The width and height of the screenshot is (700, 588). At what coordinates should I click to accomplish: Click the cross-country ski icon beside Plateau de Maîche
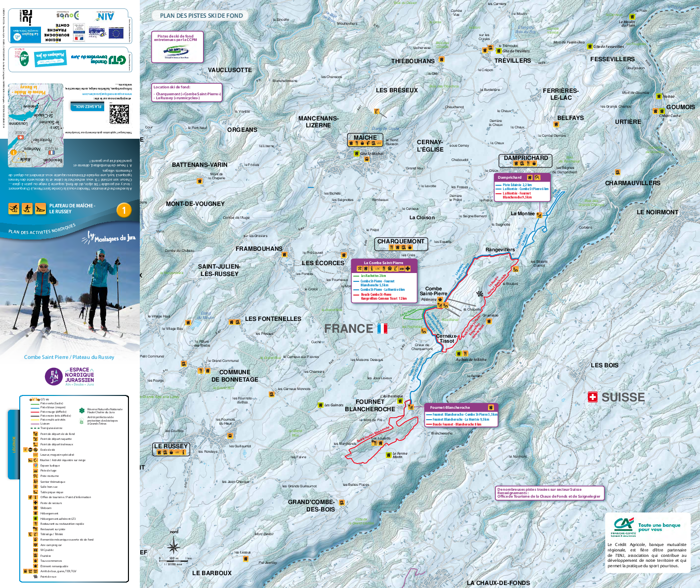coord(14,208)
